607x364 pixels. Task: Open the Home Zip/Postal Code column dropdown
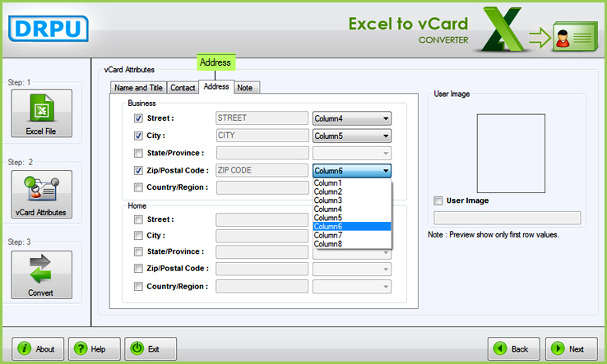[352, 270]
